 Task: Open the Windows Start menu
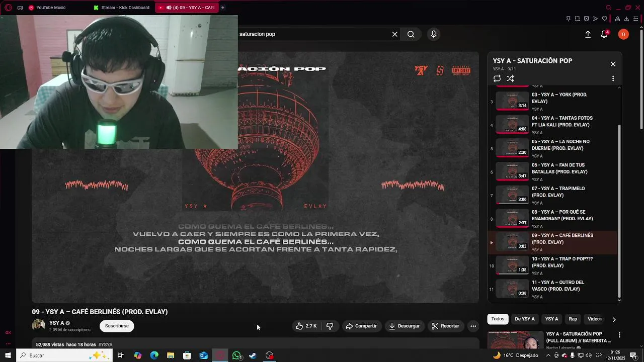(x=8, y=355)
